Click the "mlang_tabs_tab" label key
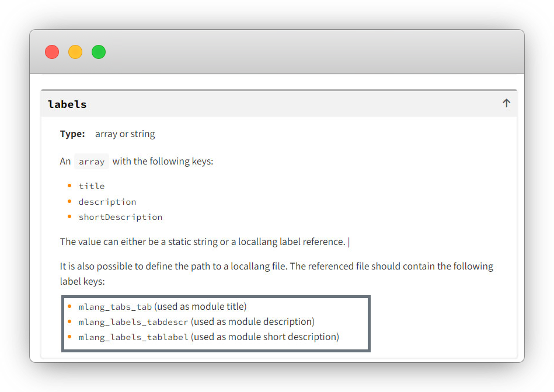Image resolution: width=554 pixels, height=392 pixels. 115,307
